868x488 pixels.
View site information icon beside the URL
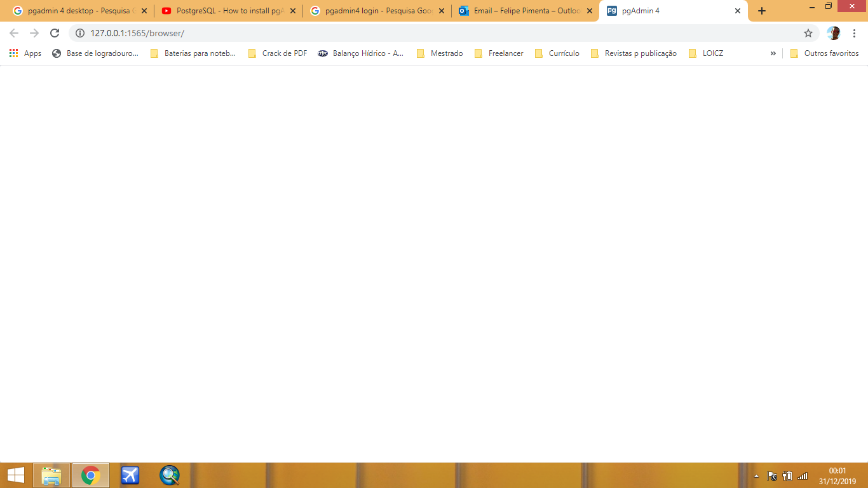coord(80,33)
